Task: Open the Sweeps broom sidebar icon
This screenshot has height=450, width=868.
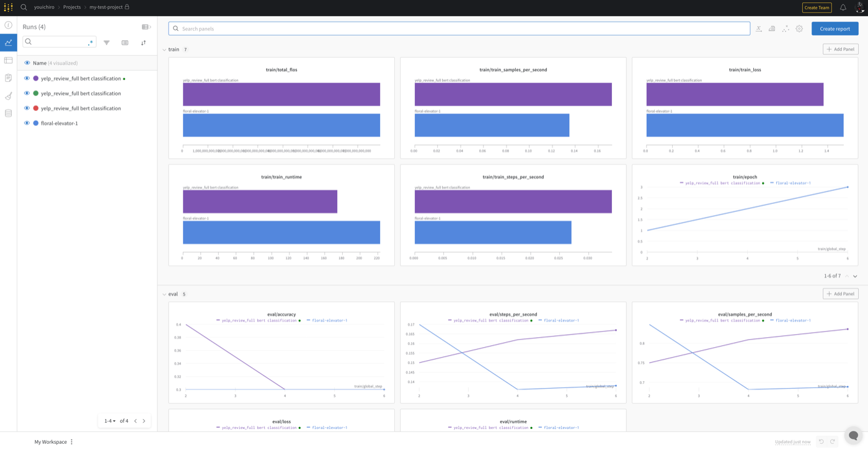Action: (x=8, y=95)
